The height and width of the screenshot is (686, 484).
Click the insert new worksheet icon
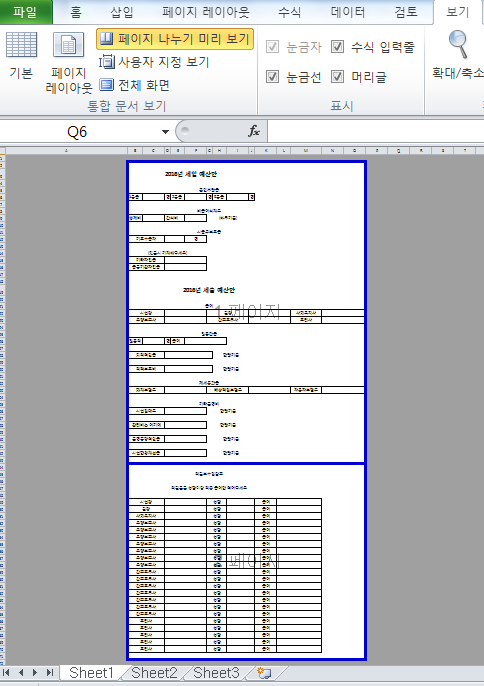click(x=264, y=673)
